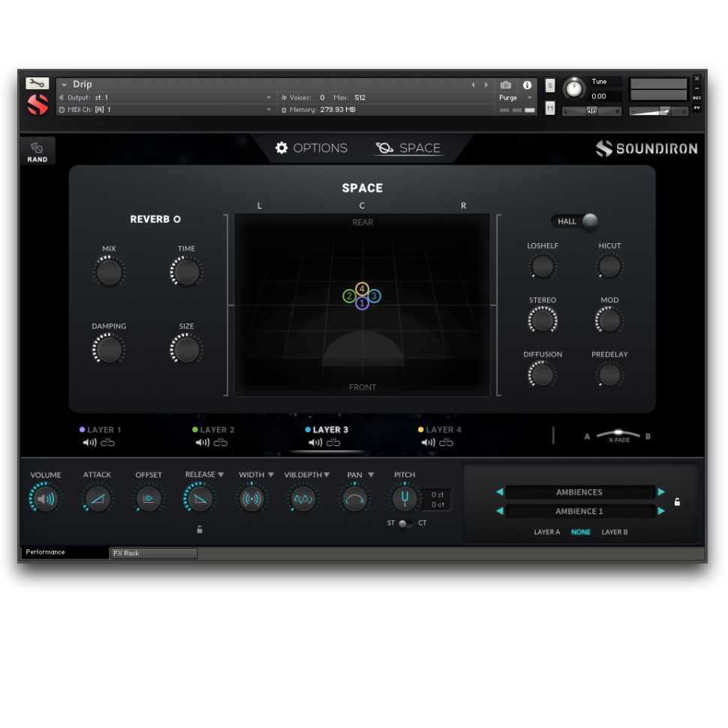
Task: Open instrument settings with the wrench icon
Action: pos(37,83)
